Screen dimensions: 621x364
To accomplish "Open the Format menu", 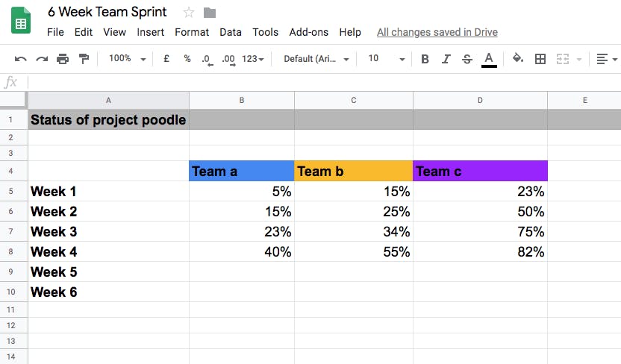I will (x=192, y=32).
